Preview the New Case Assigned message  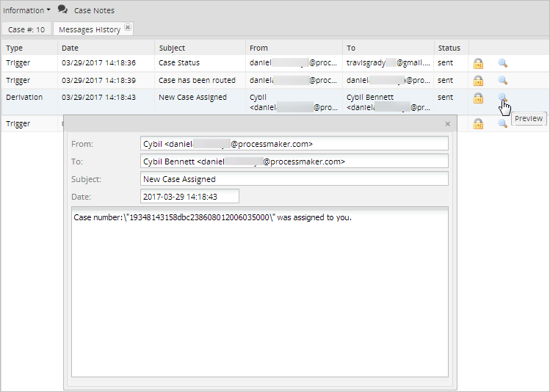503,98
